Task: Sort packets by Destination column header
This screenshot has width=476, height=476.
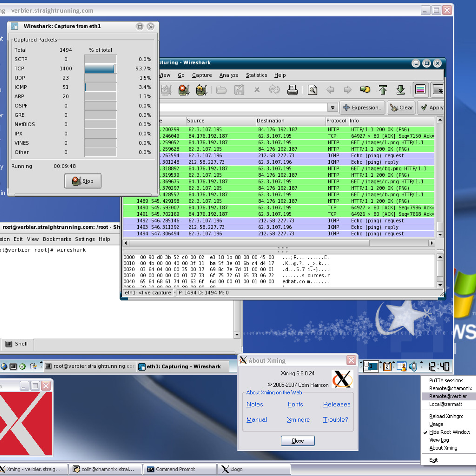Action: click(x=290, y=121)
